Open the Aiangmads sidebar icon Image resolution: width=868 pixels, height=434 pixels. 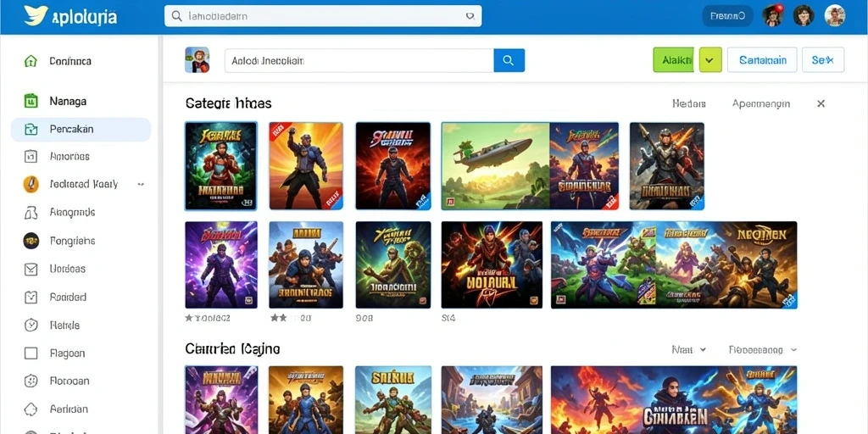(x=31, y=213)
